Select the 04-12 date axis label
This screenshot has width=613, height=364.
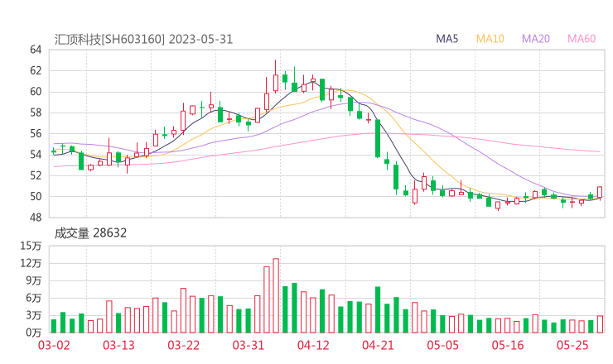312,345
